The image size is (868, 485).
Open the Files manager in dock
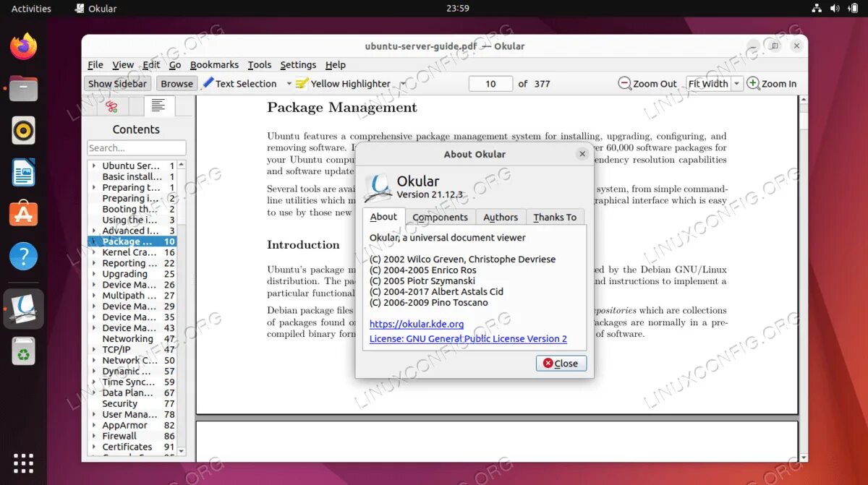[x=23, y=88]
